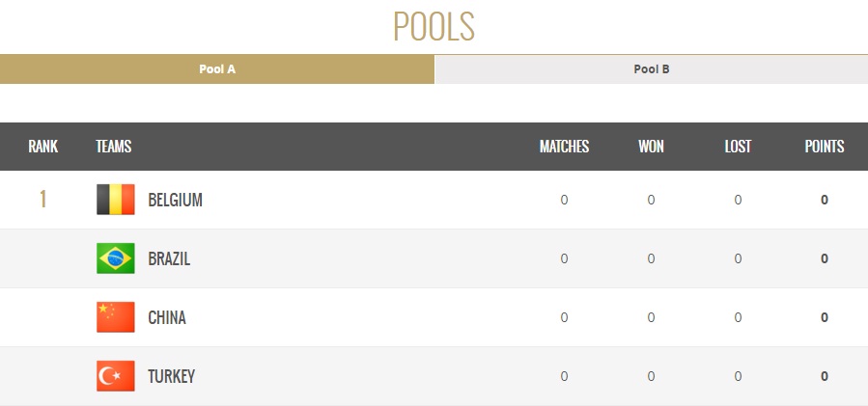The height and width of the screenshot is (406, 868).
Task: Click Belgium's points value
Action: click(825, 201)
